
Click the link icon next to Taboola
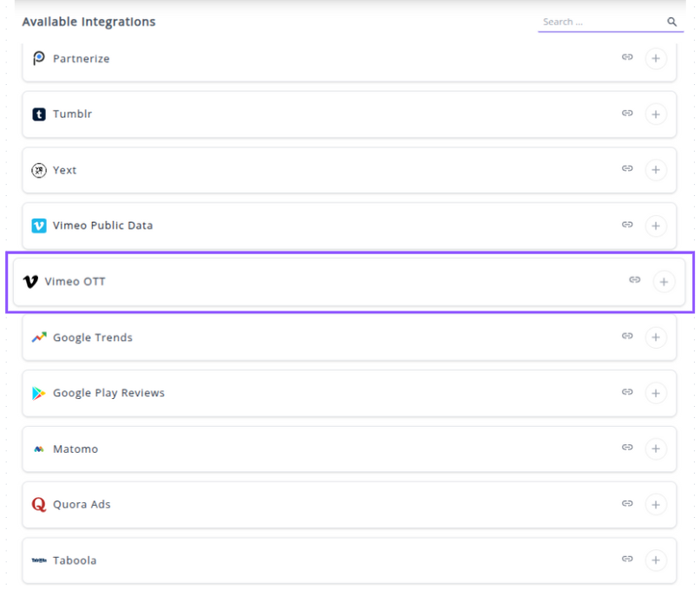pos(627,560)
